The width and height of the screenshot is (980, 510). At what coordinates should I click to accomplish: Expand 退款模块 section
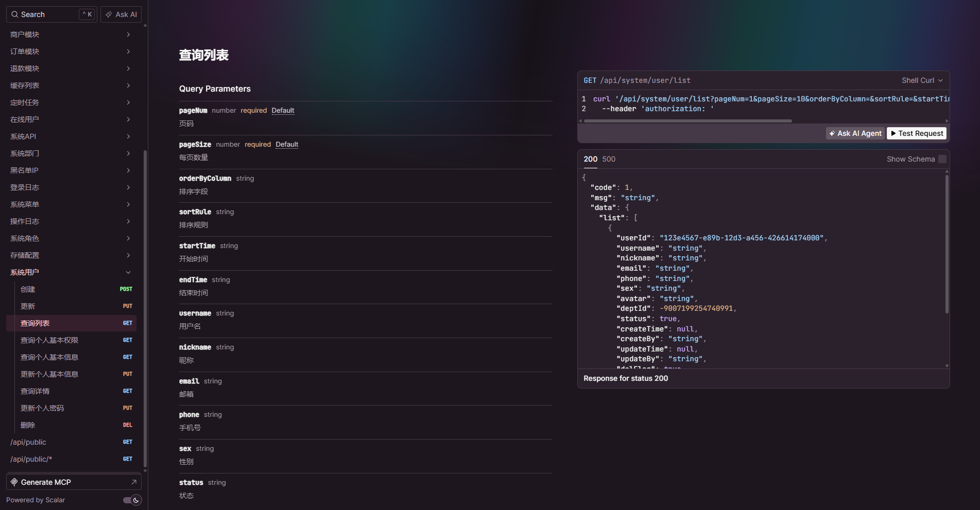[71, 68]
